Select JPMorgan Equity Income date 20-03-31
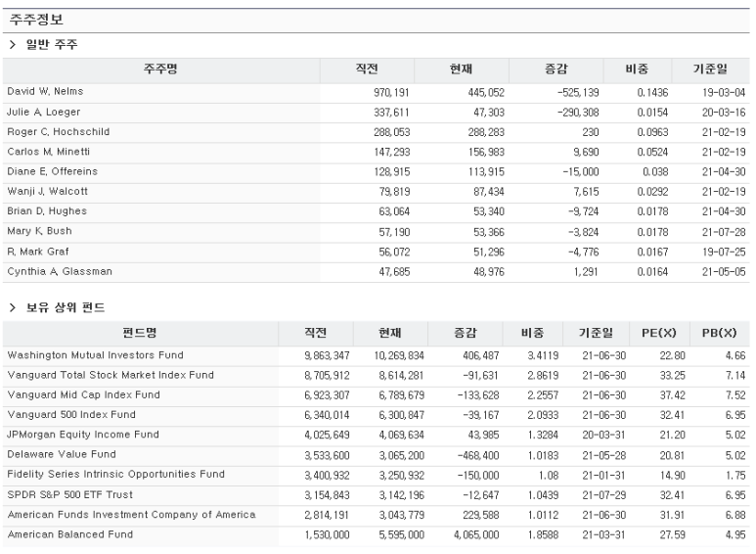This screenshot has width=756, height=554. 604,435
